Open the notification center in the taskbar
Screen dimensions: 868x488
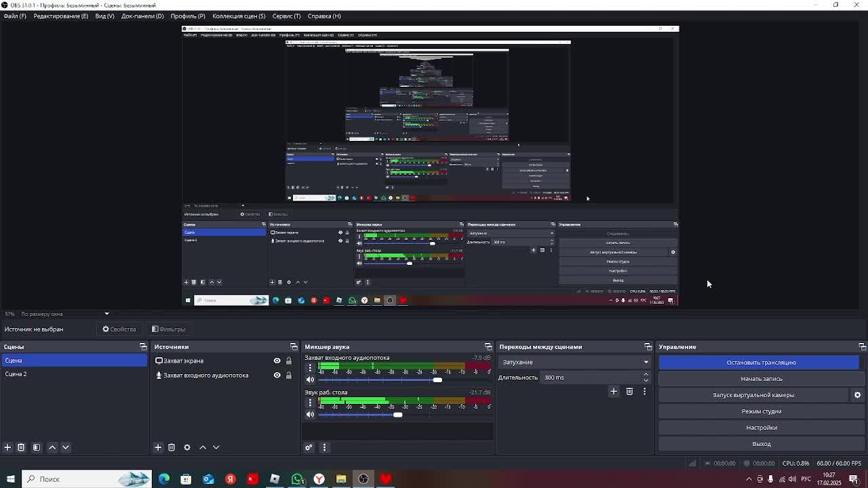point(854,479)
